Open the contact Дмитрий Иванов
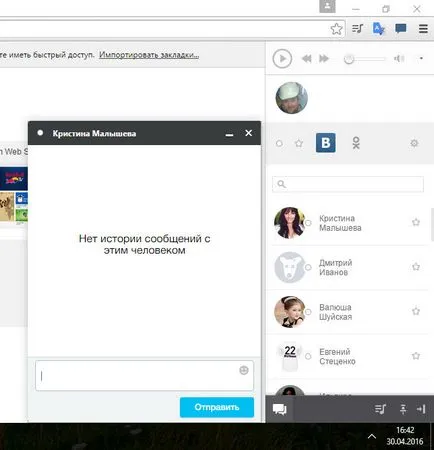The width and height of the screenshot is (434, 450). (x=348, y=267)
